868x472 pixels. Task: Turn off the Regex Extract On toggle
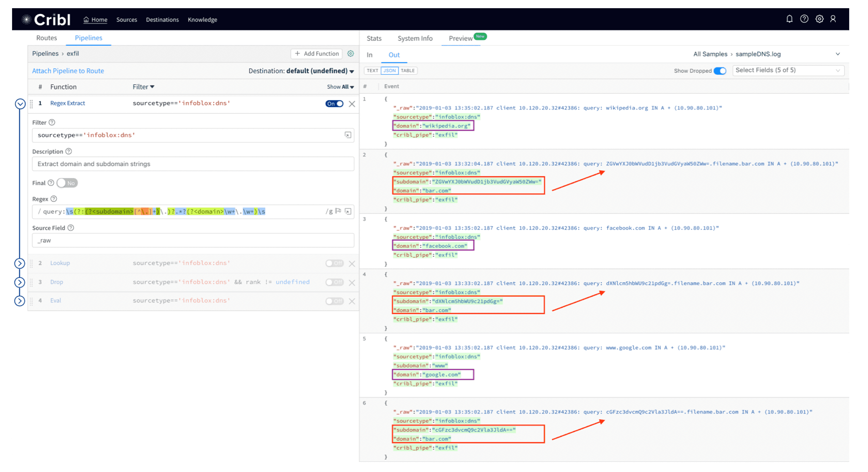point(334,104)
